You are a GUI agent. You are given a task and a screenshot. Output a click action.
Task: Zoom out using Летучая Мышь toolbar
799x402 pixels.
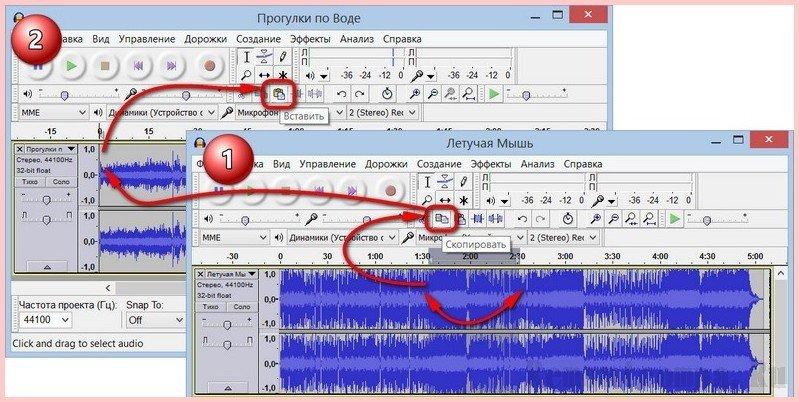coord(614,219)
